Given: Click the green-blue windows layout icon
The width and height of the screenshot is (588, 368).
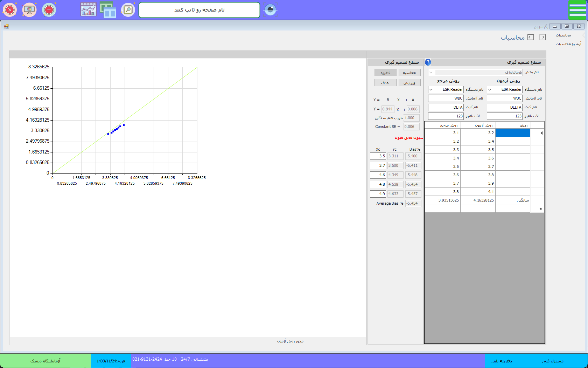Looking at the screenshot, I should click(108, 10).
